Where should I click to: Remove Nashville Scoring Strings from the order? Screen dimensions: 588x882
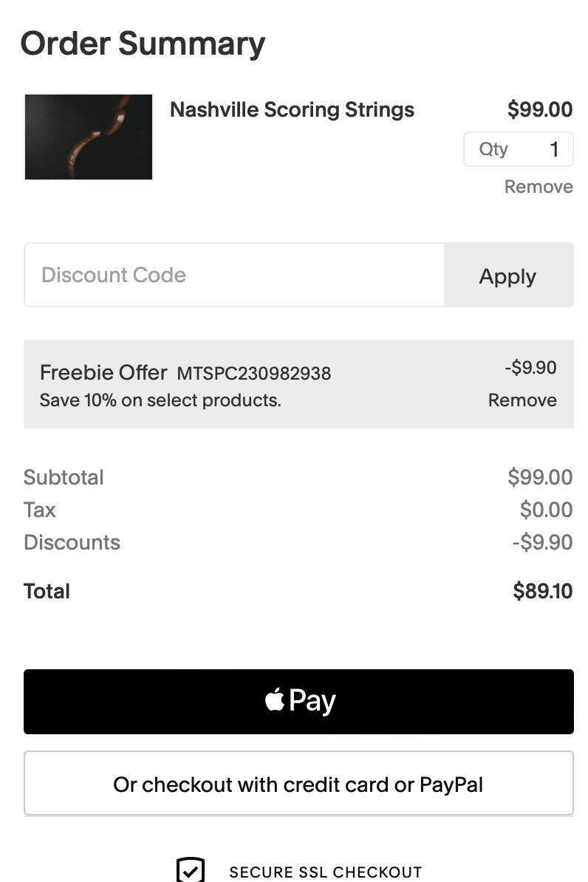[539, 187]
